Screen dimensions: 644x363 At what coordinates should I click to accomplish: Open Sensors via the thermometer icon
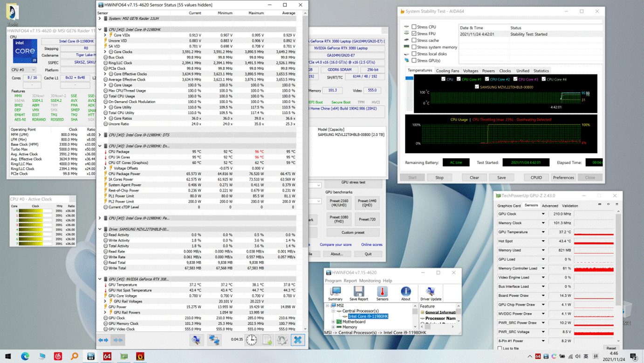coord(382,293)
